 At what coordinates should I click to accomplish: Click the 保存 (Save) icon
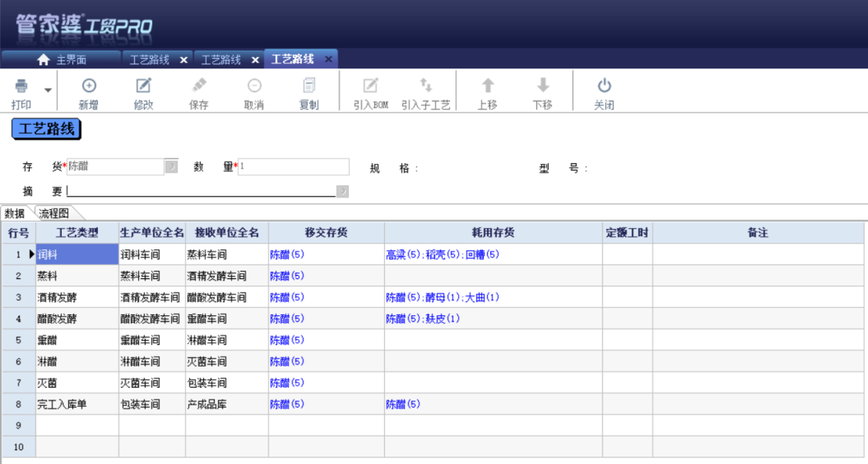click(x=199, y=90)
